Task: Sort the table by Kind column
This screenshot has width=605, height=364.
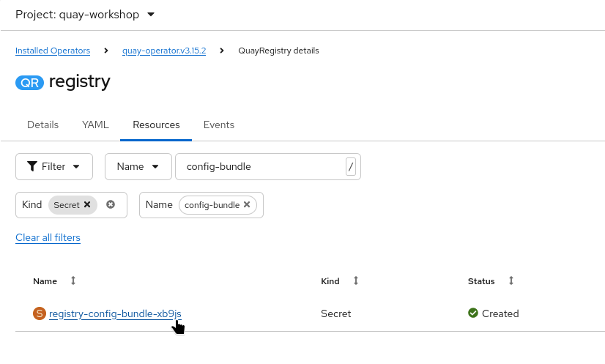Action: (x=355, y=281)
